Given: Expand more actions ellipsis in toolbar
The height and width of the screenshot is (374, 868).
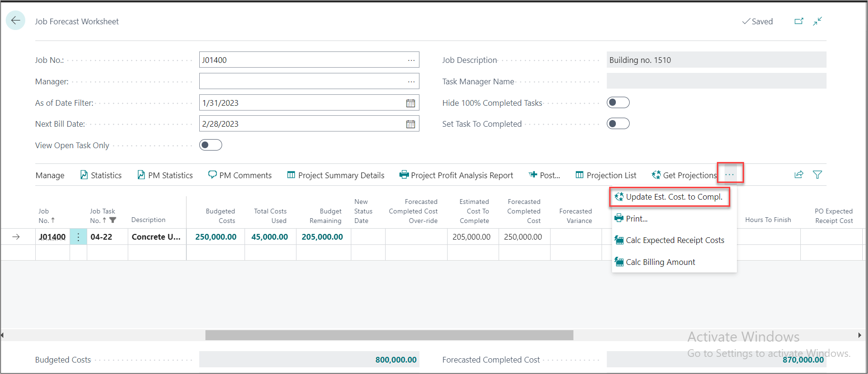Looking at the screenshot, I should click(729, 174).
